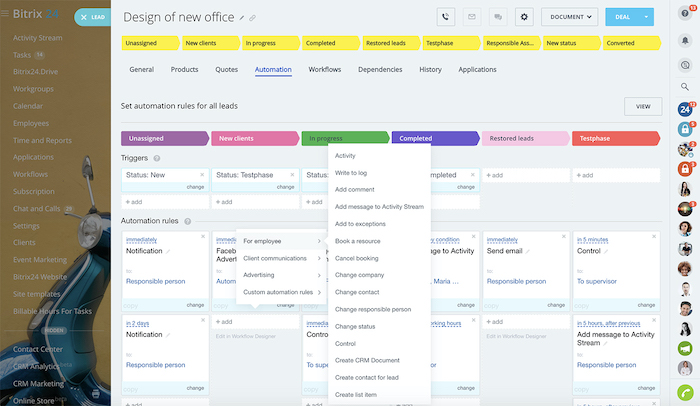Click the search magnifier icon in right bar
The image size is (700, 406).
coord(685,87)
